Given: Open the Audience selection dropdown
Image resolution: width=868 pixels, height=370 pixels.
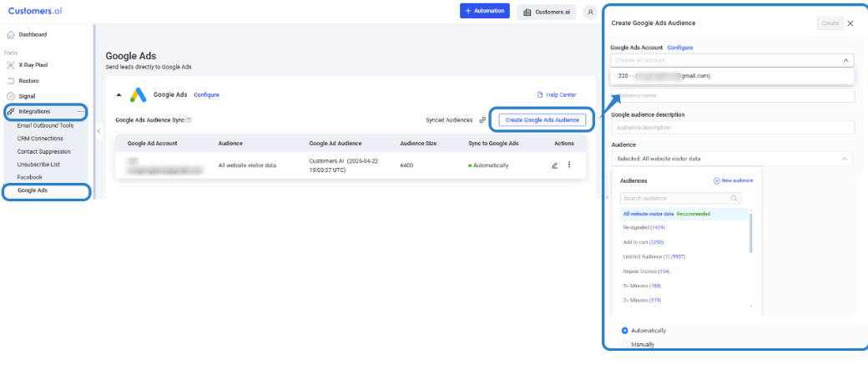Looking at the screenshot, I should click(x=733, y=159).
